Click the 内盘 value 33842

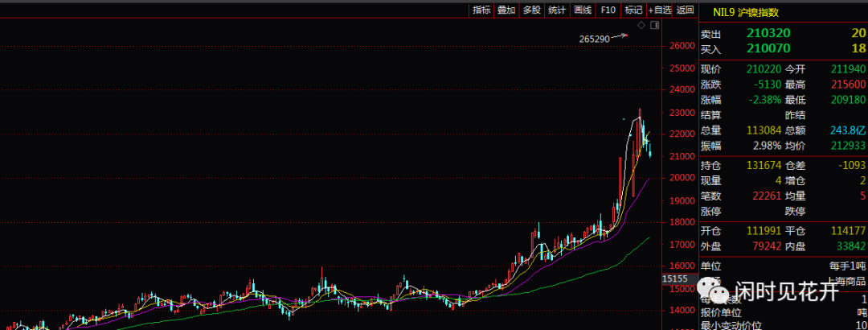pyautogui.click(x=852, y=246)
